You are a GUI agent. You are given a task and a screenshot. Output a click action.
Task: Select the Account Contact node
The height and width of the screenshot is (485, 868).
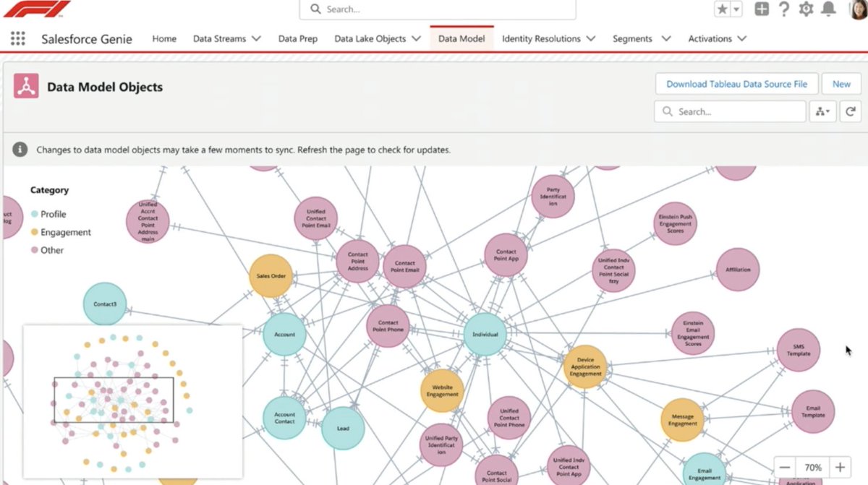tap(284, 417)
